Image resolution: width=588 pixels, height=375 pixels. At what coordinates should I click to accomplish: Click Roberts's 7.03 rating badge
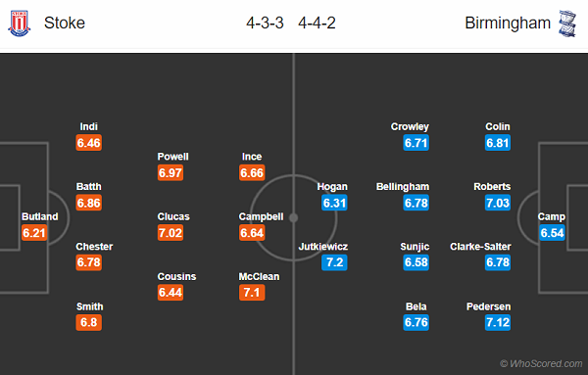tap(498, 203)
